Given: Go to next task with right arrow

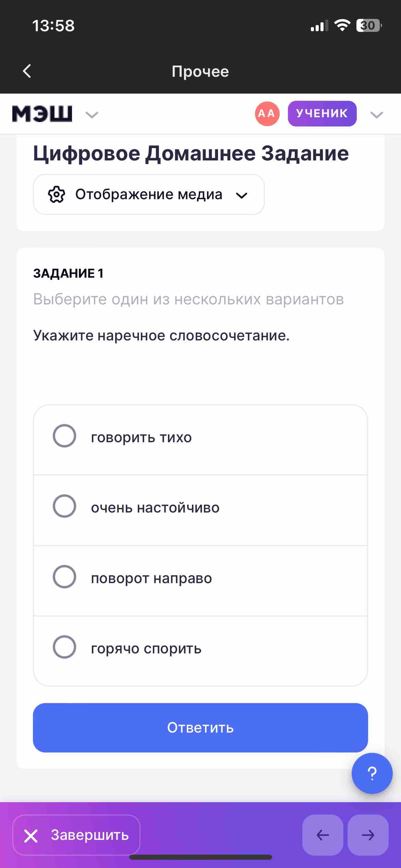Looking at the screenshot, I should [368, 835].
